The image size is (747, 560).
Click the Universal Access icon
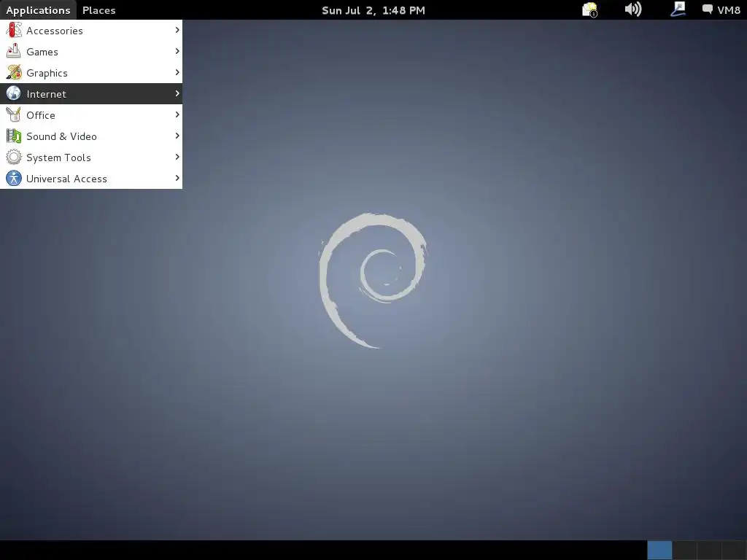pyautogui.click(x=14, y=178)
